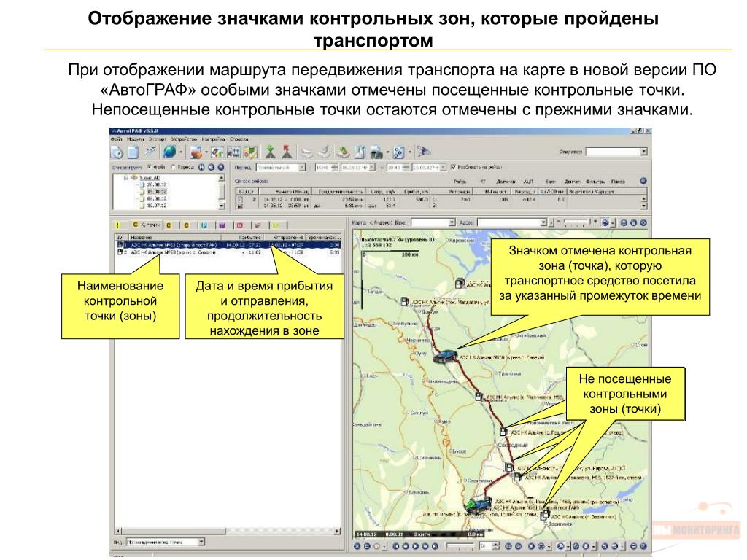Open the Настройка menu
Screen dimensions: 747x560
[213, 139]
